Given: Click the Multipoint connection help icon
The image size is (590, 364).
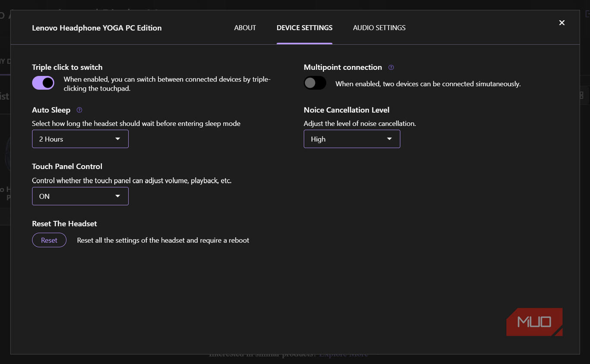Looking at the screenshot, I should point(391,67).
